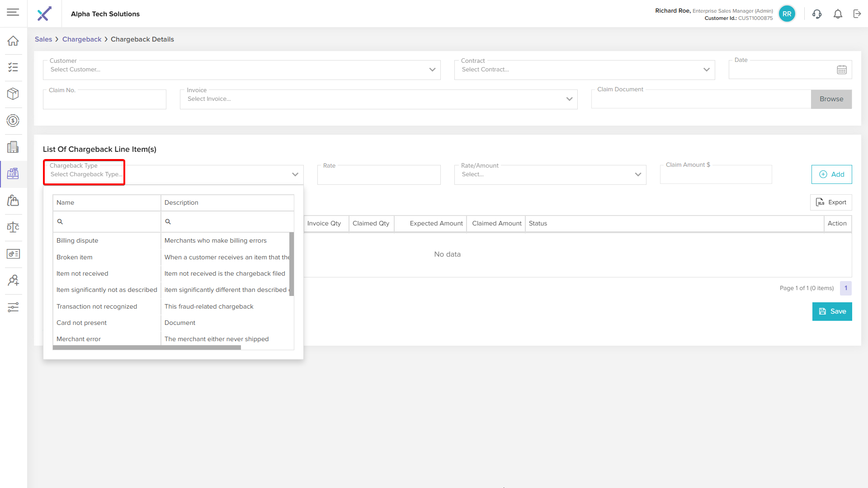
Task: Open the checklist tasks sidebar icon
Action: (x=13, y=67)
